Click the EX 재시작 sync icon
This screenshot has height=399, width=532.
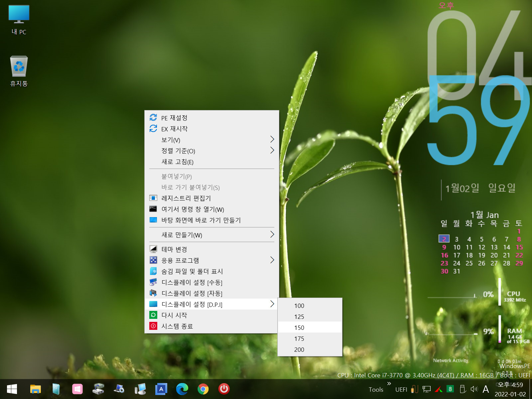[x=153, y=128]
